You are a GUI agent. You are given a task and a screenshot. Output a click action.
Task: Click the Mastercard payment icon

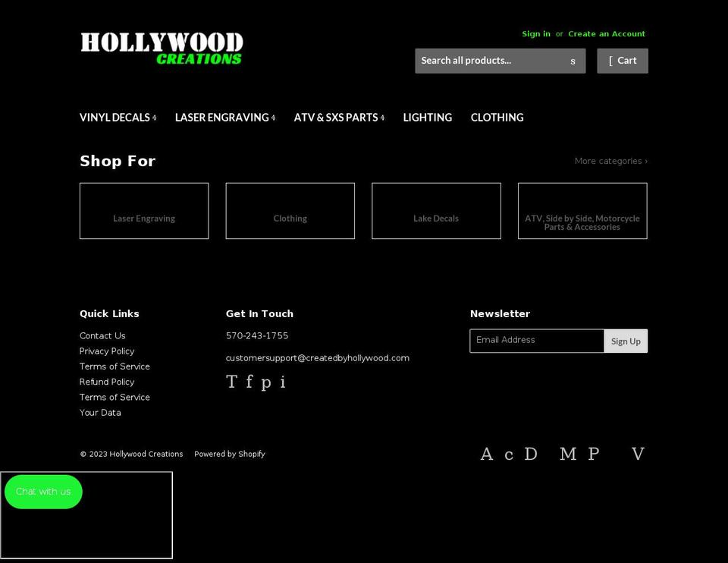568,454
